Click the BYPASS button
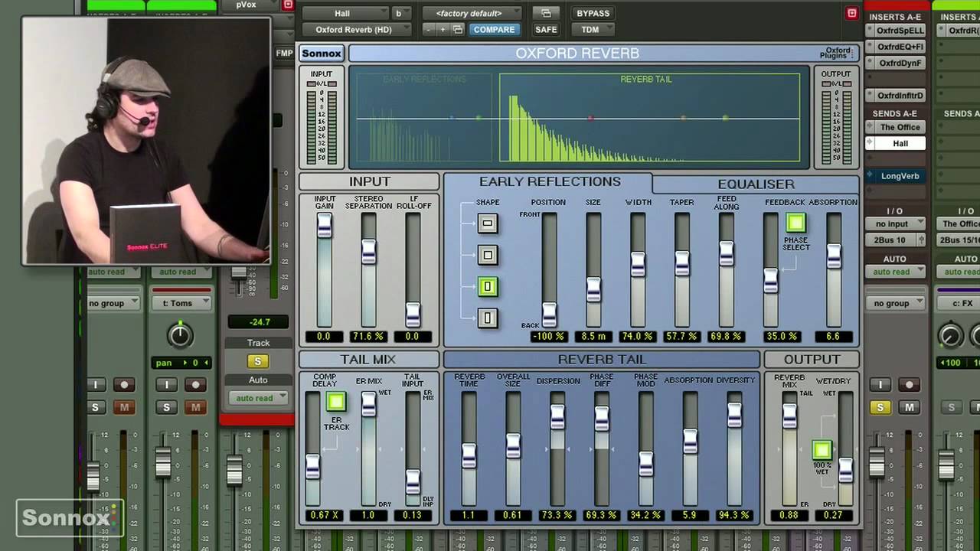 [593, 13]
